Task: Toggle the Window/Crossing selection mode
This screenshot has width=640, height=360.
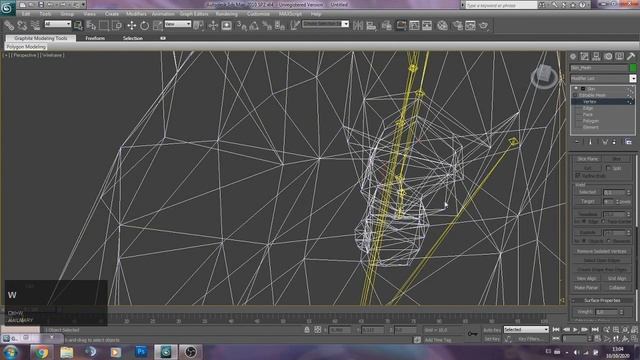Action: coord(117,26)
